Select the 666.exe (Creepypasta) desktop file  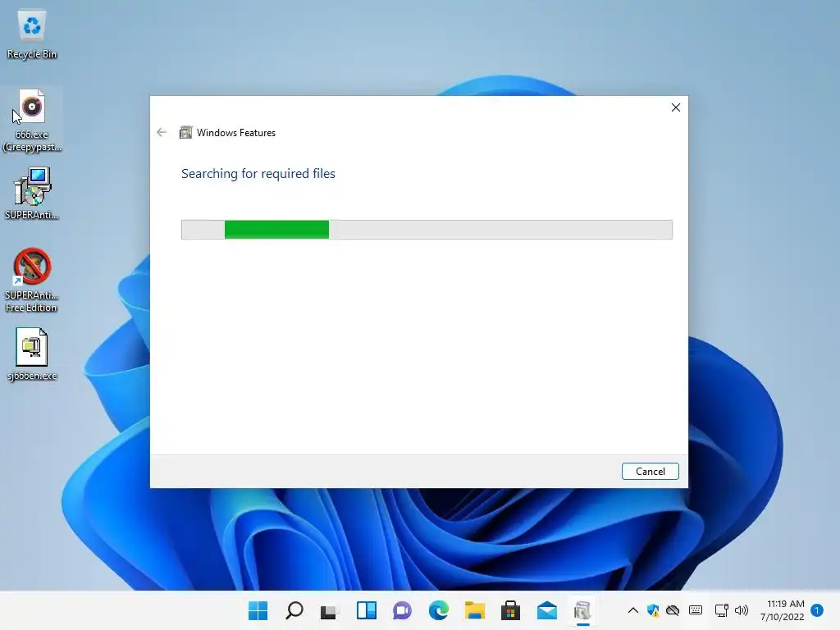(32, 121)
